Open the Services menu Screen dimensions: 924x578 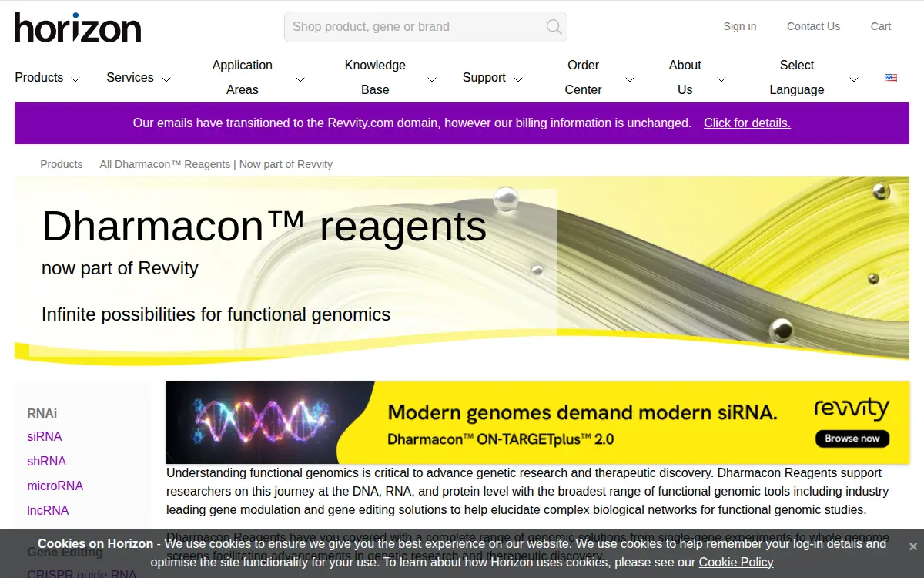130,77
